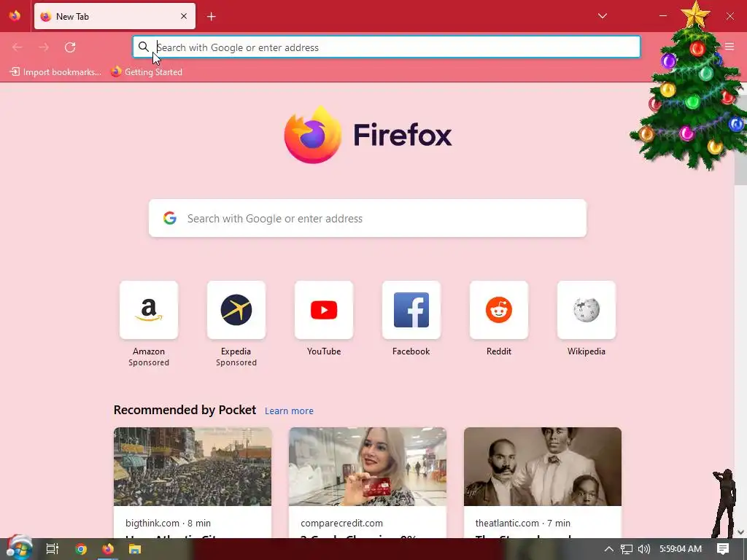Open a new tab with plus button
The width and height of the screenshot is (747, 560).
point(212,17)
